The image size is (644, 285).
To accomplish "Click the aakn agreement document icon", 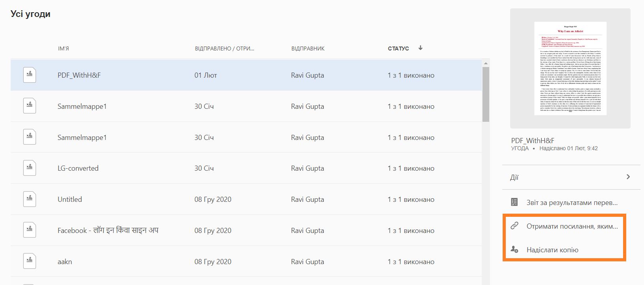I will [30, 261].
